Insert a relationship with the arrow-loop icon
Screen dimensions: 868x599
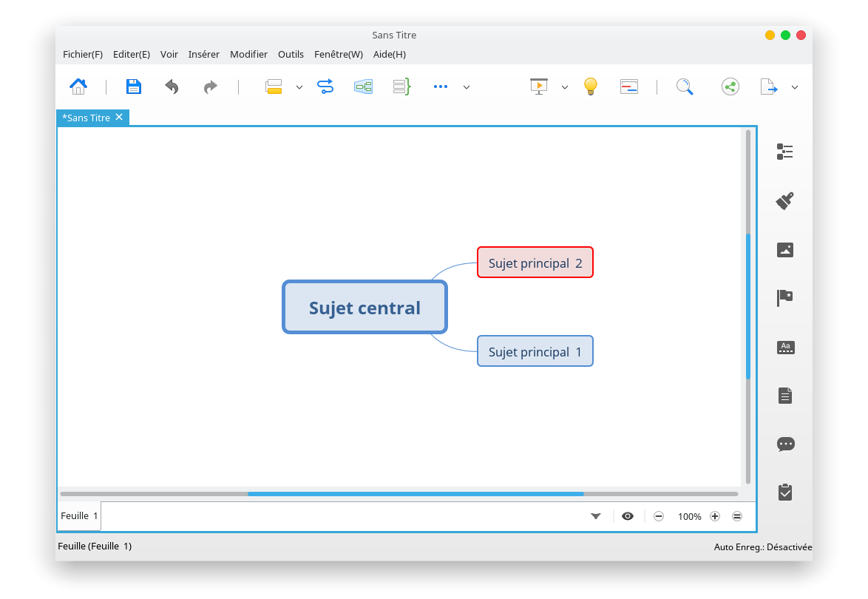point(325,87)
